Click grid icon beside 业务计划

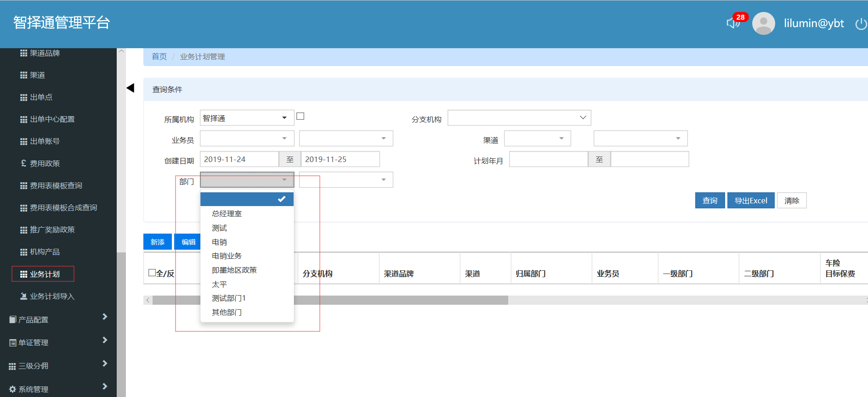tap(23, 274)
